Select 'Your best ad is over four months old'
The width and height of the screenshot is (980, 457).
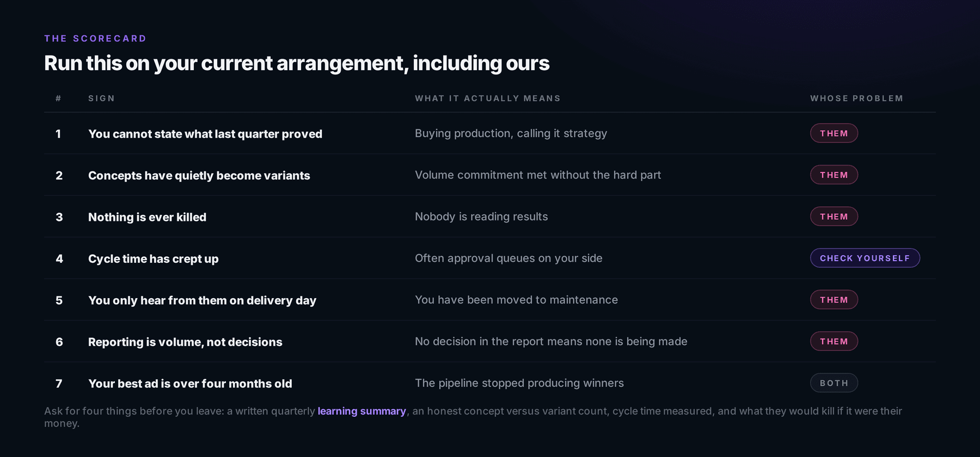(190, 384)
